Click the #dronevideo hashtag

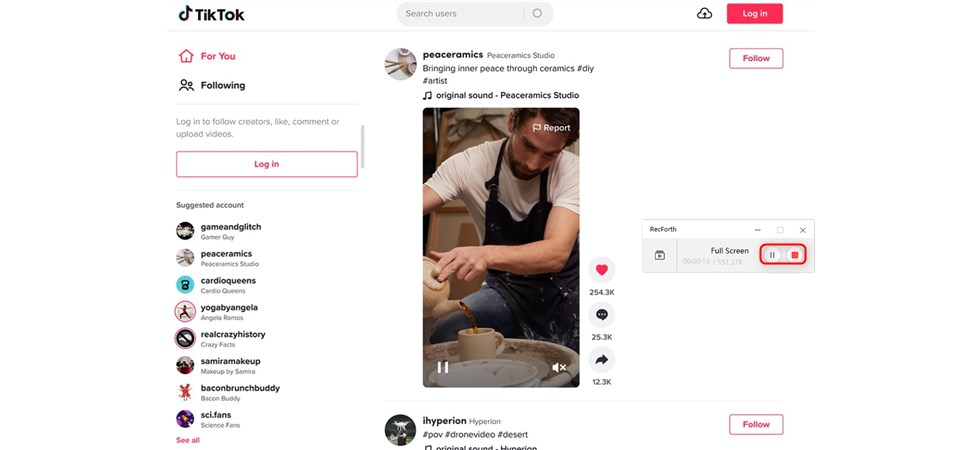coord(471,435)
